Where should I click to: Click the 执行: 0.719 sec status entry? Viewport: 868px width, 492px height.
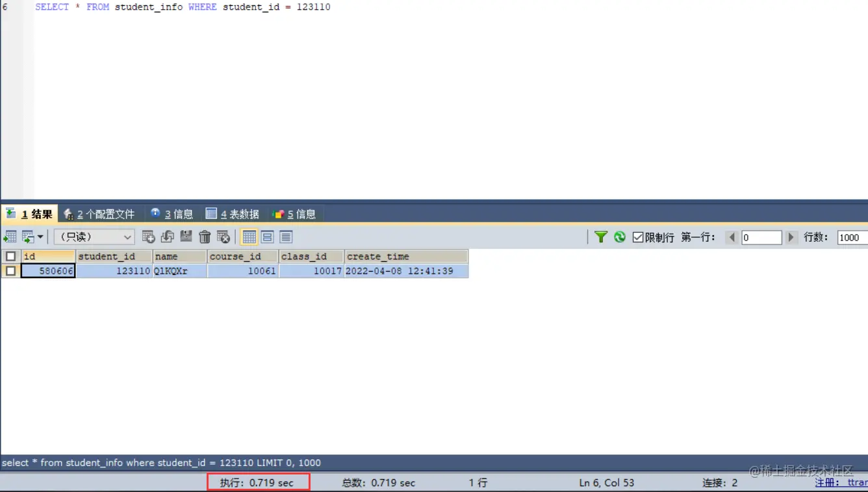[257, 483]
